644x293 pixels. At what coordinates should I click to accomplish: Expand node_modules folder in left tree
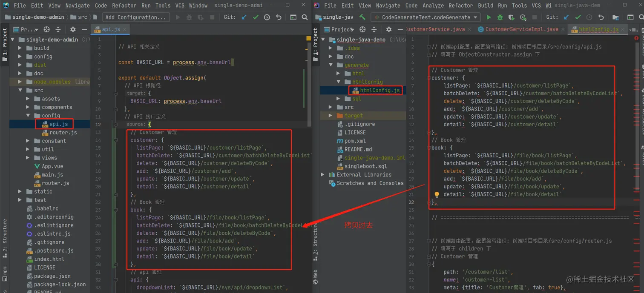click(x=20, y=82)
